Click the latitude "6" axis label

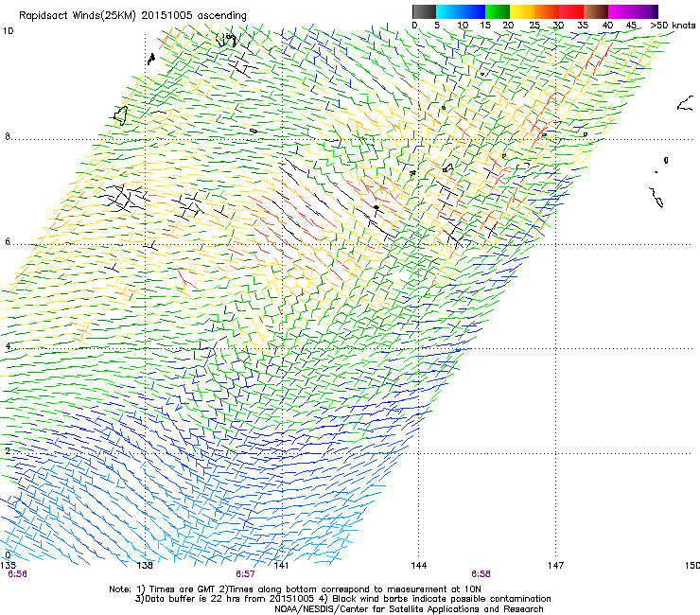pos(8,241)
